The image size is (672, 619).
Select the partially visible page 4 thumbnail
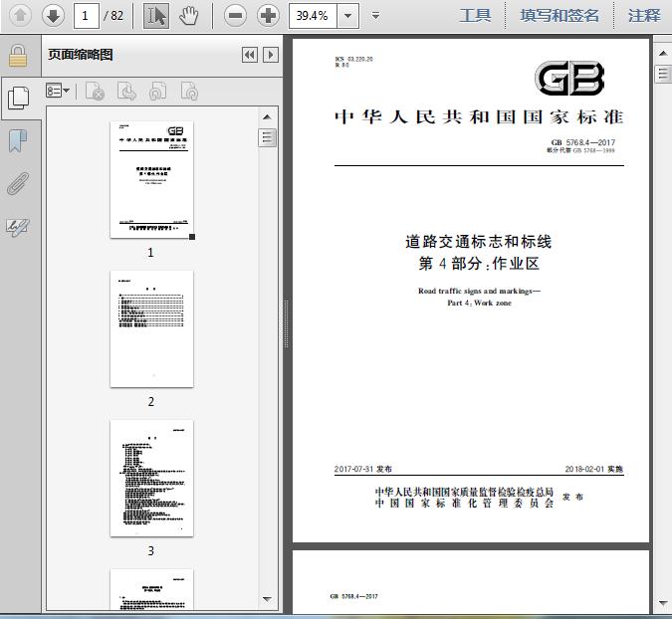coord(151,589)
